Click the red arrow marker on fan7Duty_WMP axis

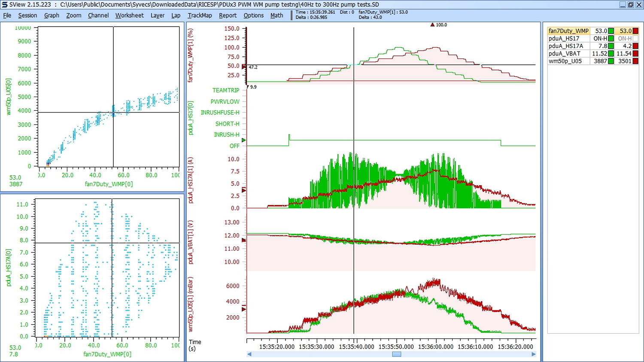tap(244, 67)
